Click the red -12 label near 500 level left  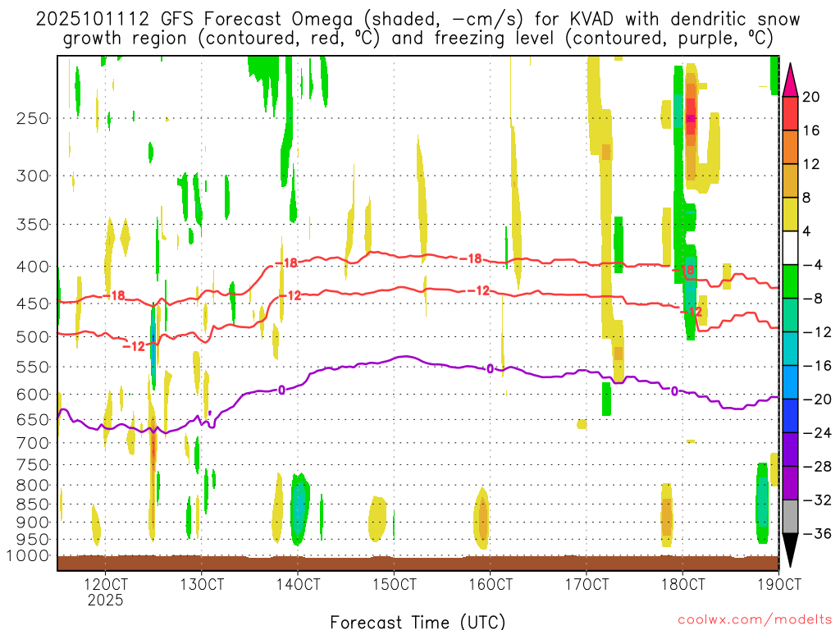click(x=134, y=346)
